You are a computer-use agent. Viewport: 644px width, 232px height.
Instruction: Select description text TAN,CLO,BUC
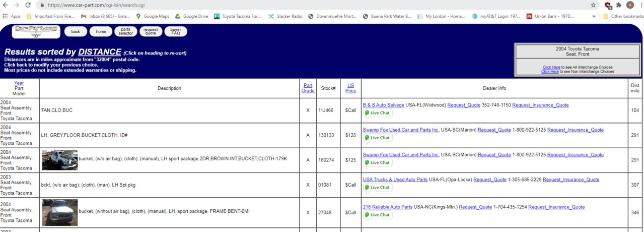[x=57, y=110]
